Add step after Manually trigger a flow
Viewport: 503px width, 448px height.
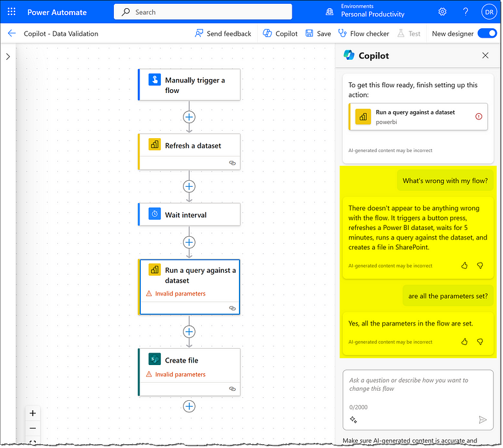(189, 117)
